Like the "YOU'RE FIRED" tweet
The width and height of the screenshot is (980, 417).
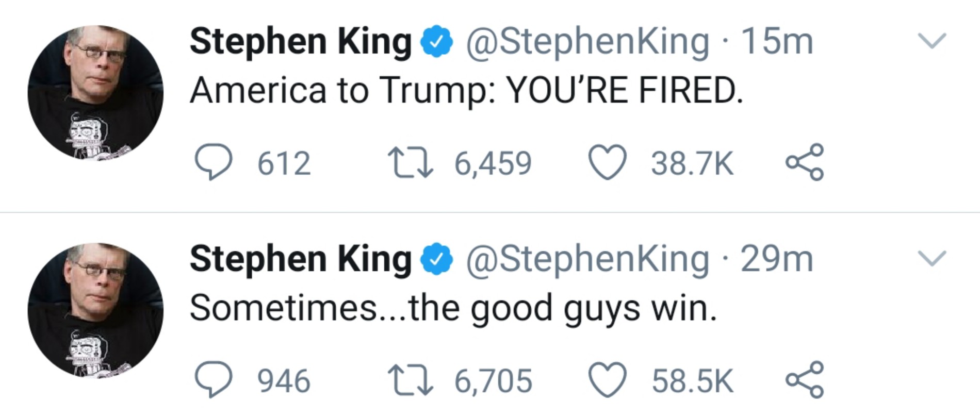608,163
